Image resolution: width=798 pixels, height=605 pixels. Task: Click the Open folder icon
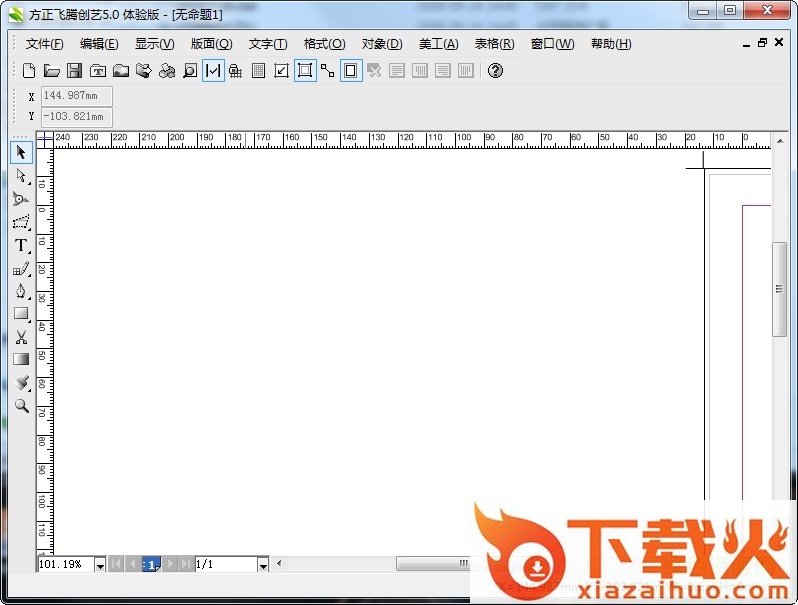pos(52,71)
